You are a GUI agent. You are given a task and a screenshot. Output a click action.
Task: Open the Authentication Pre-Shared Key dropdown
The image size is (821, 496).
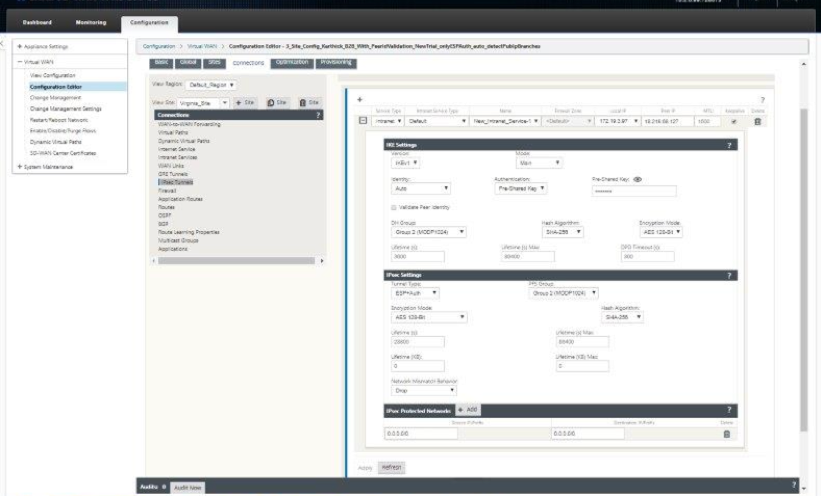(x=520, y=189)
